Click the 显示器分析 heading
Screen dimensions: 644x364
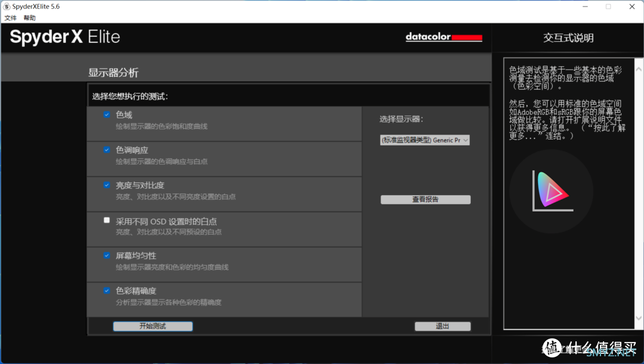113,73
